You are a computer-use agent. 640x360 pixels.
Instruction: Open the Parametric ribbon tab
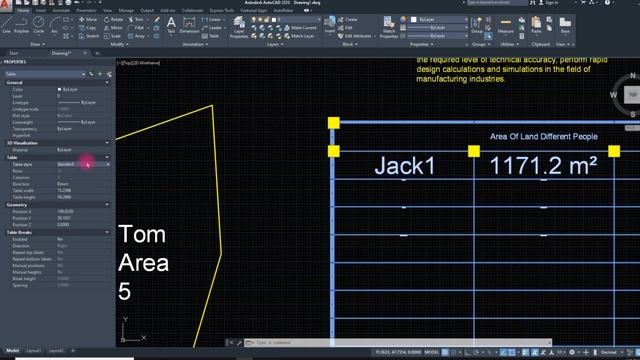tap(86, 10)
